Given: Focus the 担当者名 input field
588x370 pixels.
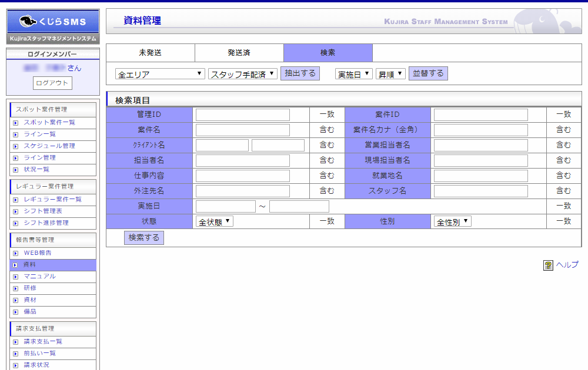Looking at the screenshot, I should [243, 161].
